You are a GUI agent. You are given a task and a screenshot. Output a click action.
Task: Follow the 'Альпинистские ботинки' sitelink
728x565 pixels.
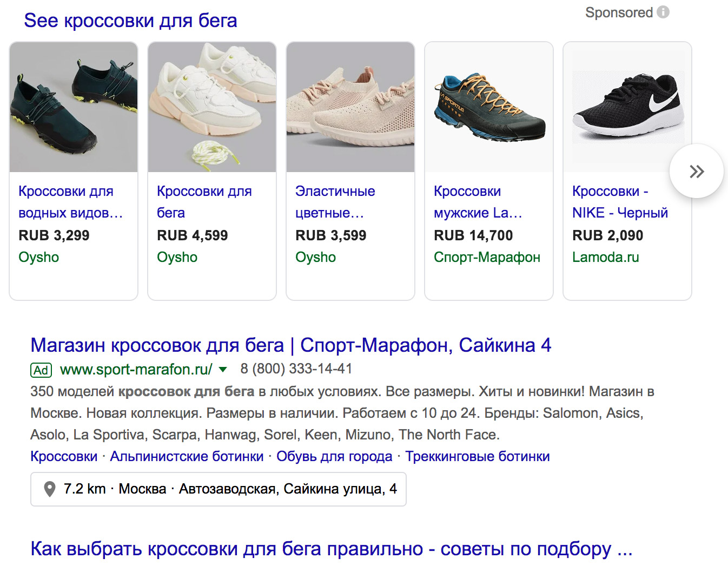click(x=187, y=456)
